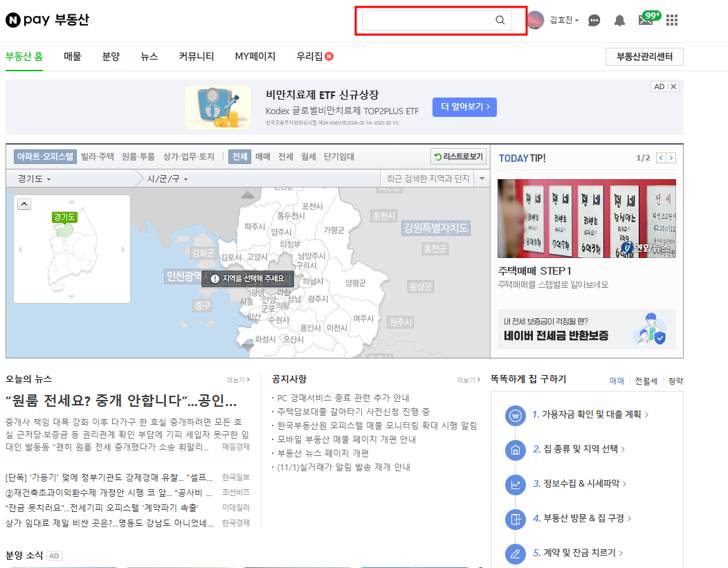Switch to 매매 guide tab
Viewport: 728px width, 568px height.
coord(617,381)
